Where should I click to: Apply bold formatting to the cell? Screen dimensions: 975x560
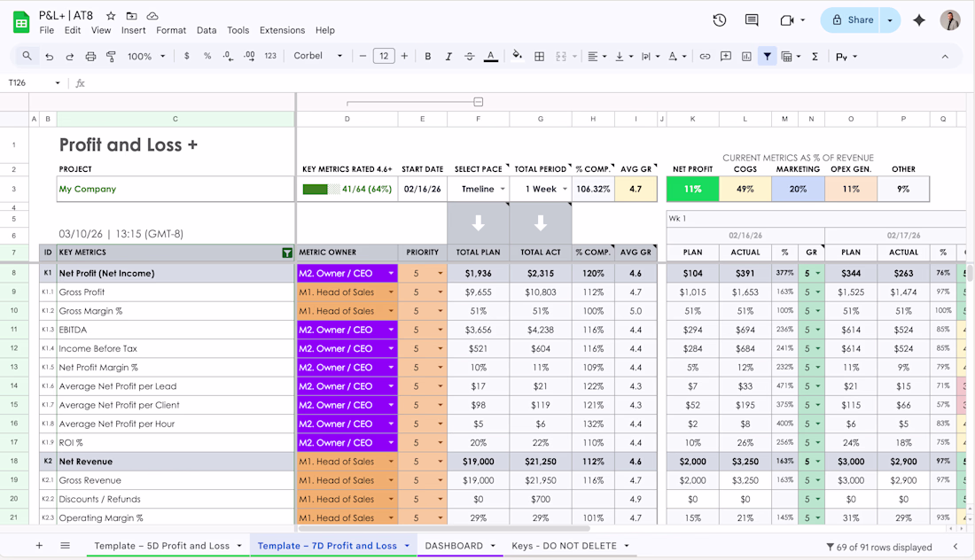(427, 57)
